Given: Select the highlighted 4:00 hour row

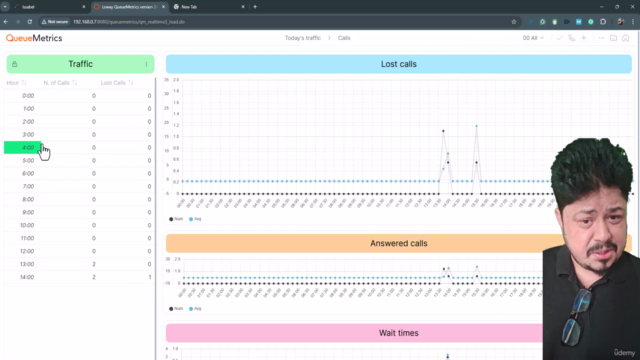Looking at the screenshot, I should point(78,147).
